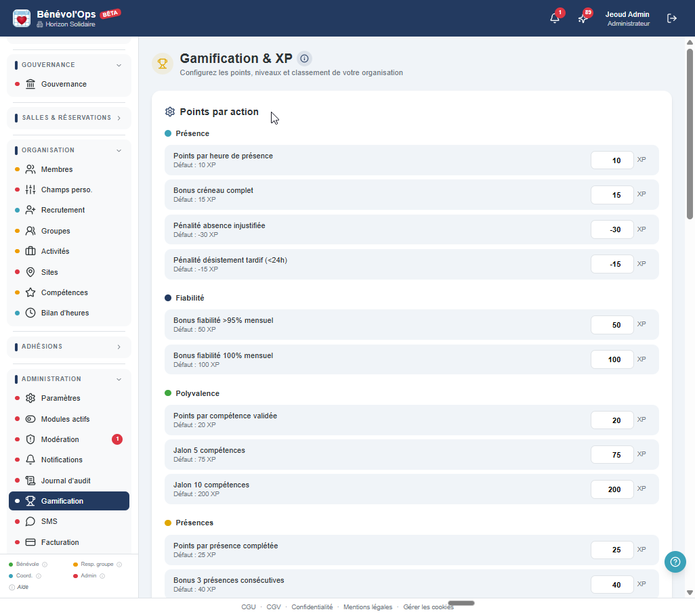Viewport: 695px width, 616px height.
Task: Edit Bonus fiabilité >95% mensuel field
Action: click(x=612, y=325)
